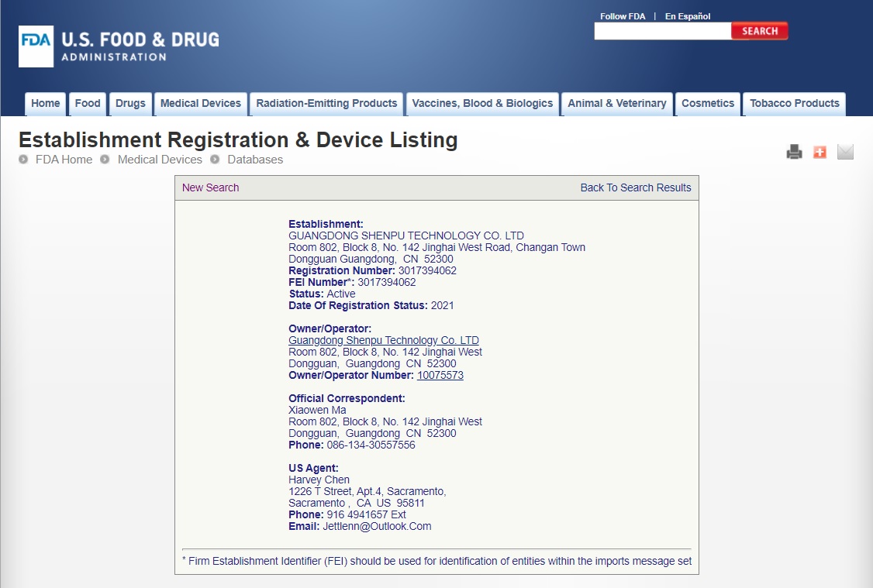Click the FEI footnote text

[437, 562]
